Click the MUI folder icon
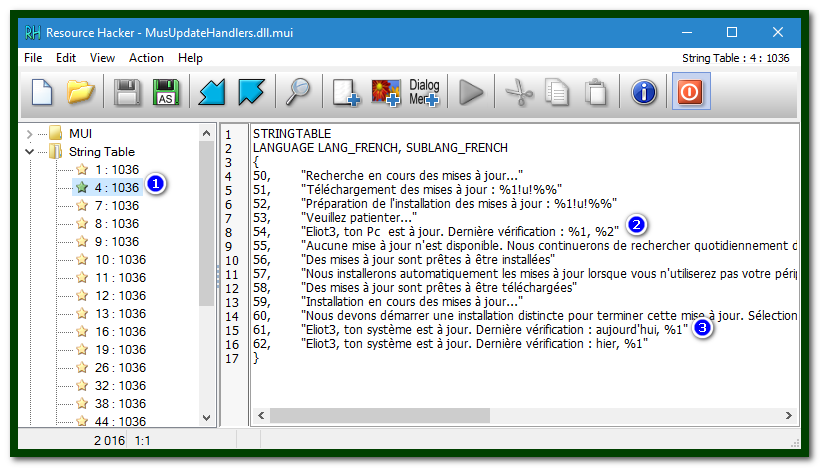The height and width of the screenshot is (468, 820). click(55, 133)
